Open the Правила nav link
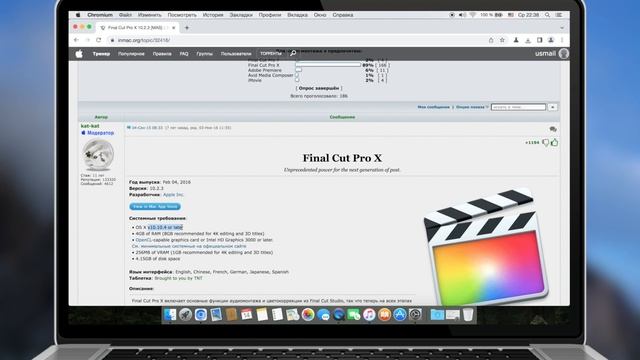Screen dimensions: 640x360 [162, 53]
